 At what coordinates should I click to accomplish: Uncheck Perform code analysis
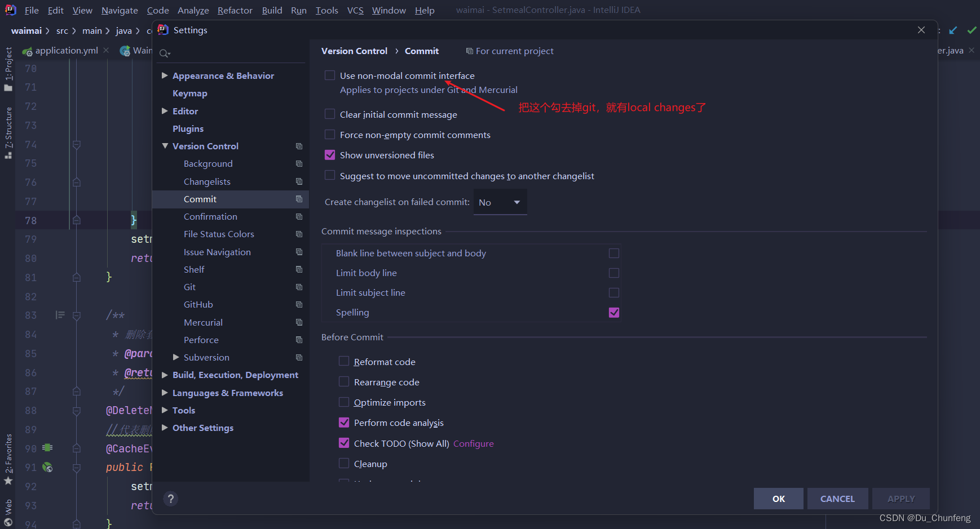344,422
